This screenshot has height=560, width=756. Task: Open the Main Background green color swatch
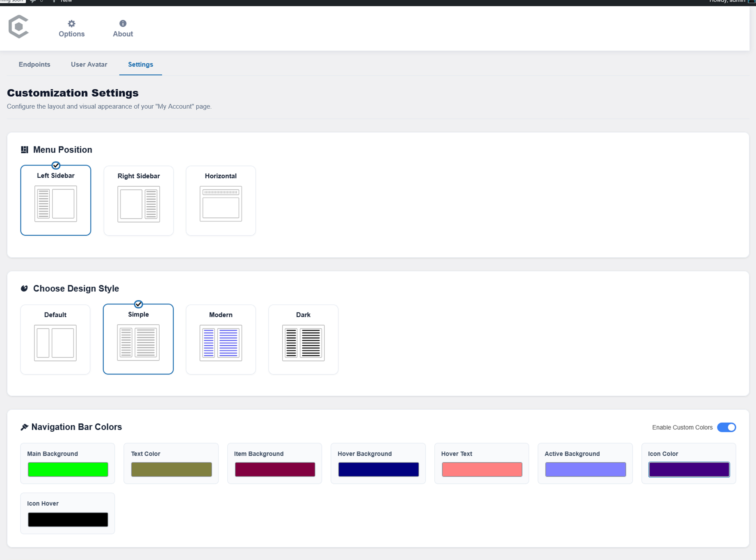[x=68, y=470]
